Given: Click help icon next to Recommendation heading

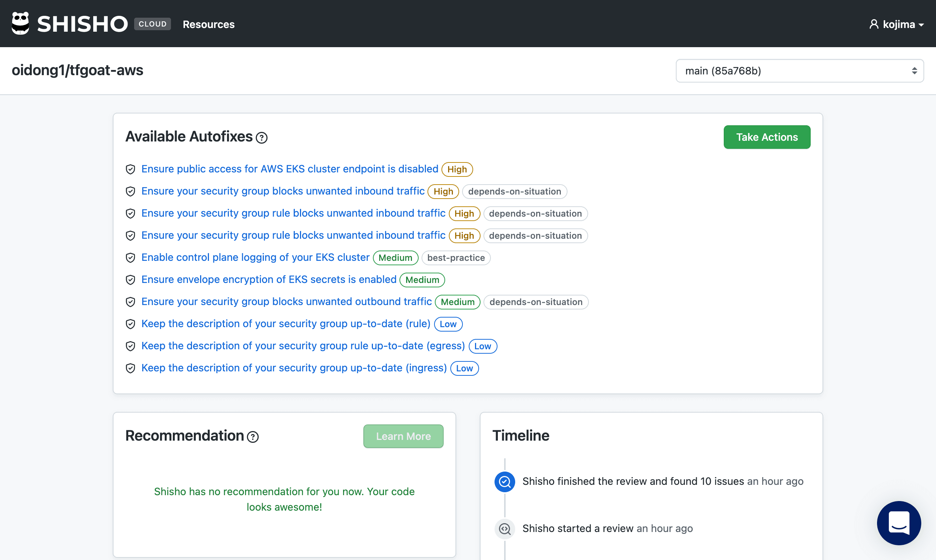Looking at the screenshot, I should tap(252, 437).
